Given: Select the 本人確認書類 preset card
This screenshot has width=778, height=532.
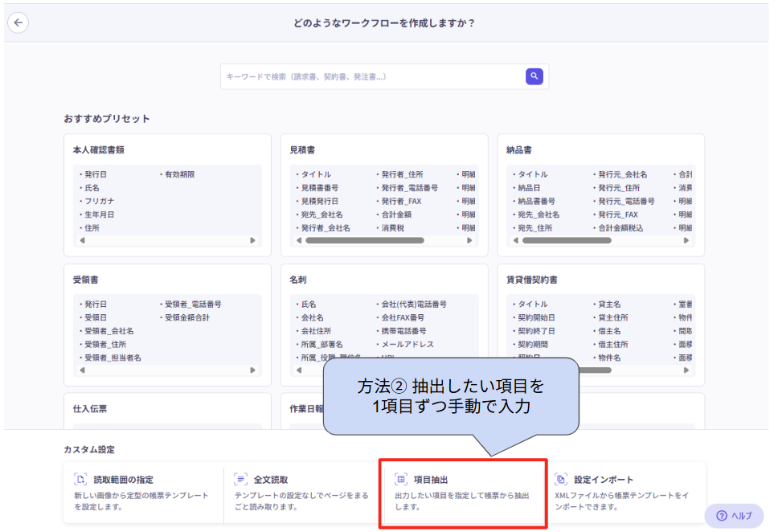Looking at the screenshot, I should (167, 150).
